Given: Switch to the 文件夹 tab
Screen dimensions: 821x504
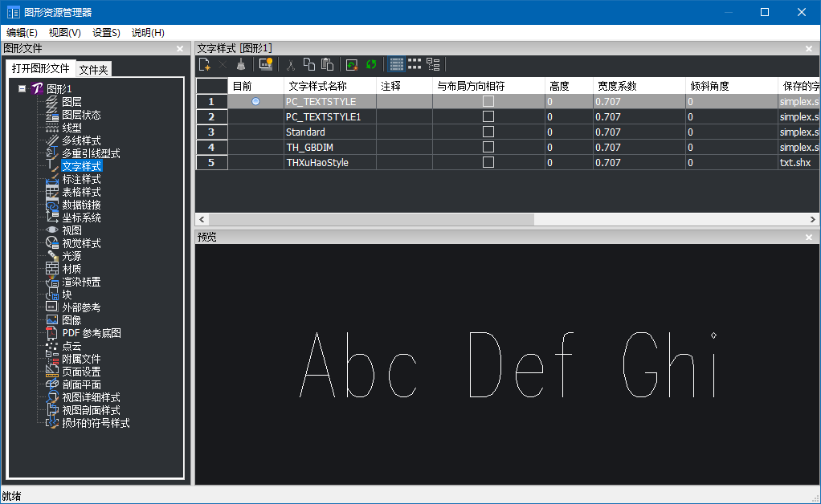Looking at the screenshot, I should click(x=93, y=70).
